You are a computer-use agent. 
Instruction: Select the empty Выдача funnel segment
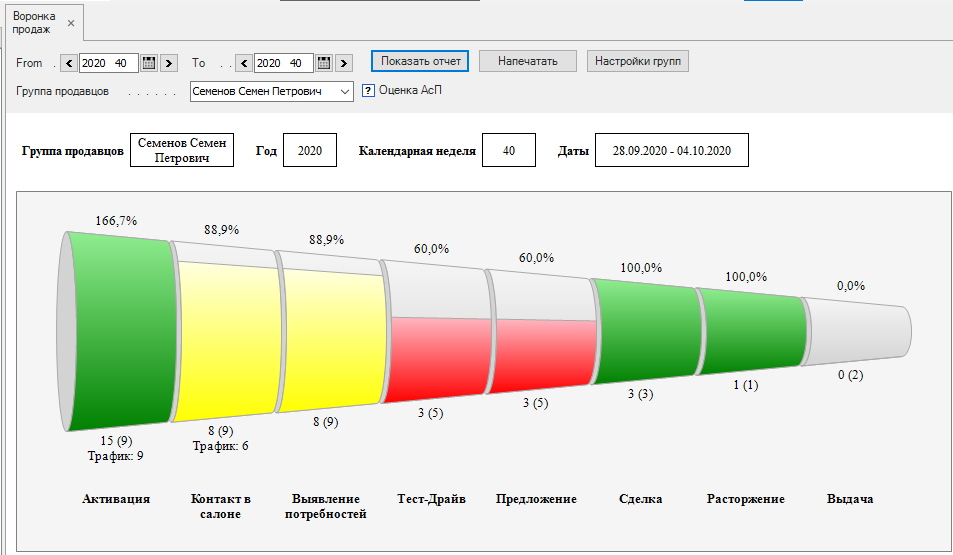point(855,328)
